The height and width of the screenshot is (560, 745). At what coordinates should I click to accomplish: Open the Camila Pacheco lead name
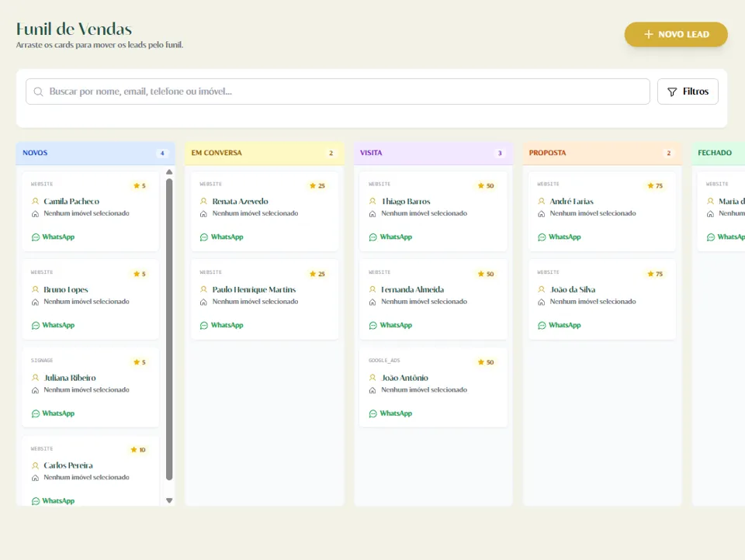pyautogui.click(x=71, y=202)
